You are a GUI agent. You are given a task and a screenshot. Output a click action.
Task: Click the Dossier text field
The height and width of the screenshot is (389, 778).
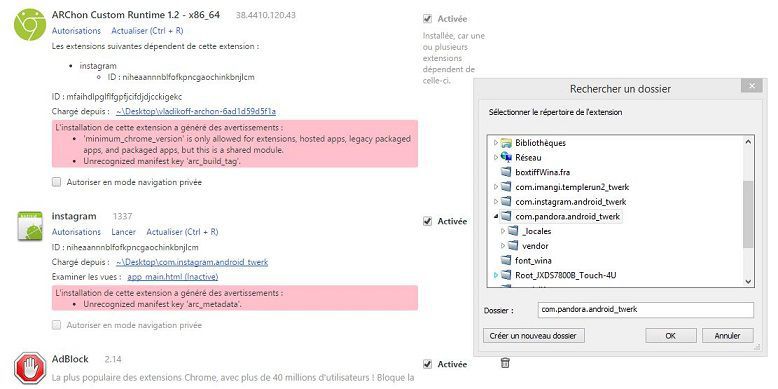[x=646, y=309]
